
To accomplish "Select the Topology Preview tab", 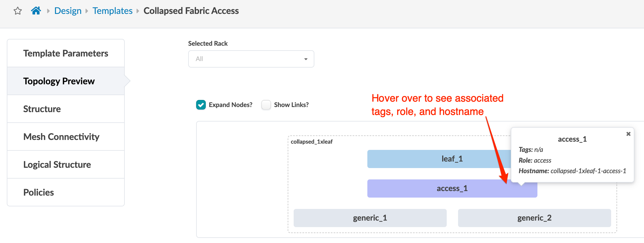I will tap(59, 81).
